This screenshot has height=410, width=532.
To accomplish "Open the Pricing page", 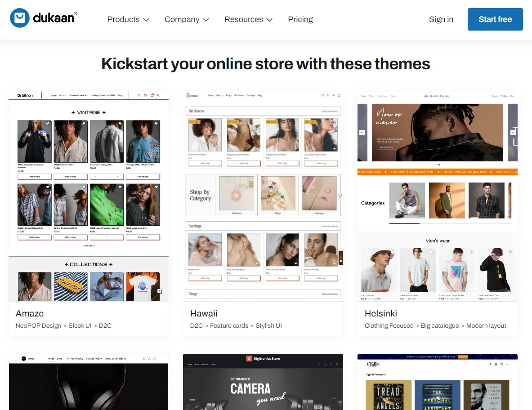I will click(x=300, y=19).
